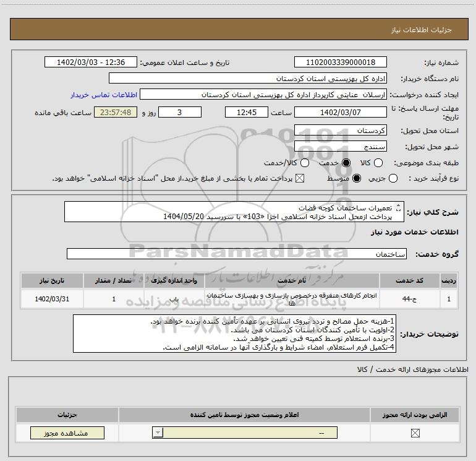Click the remaining days field showing 3
This screenshot has width=476, height=461.
(x=180, y=112)
